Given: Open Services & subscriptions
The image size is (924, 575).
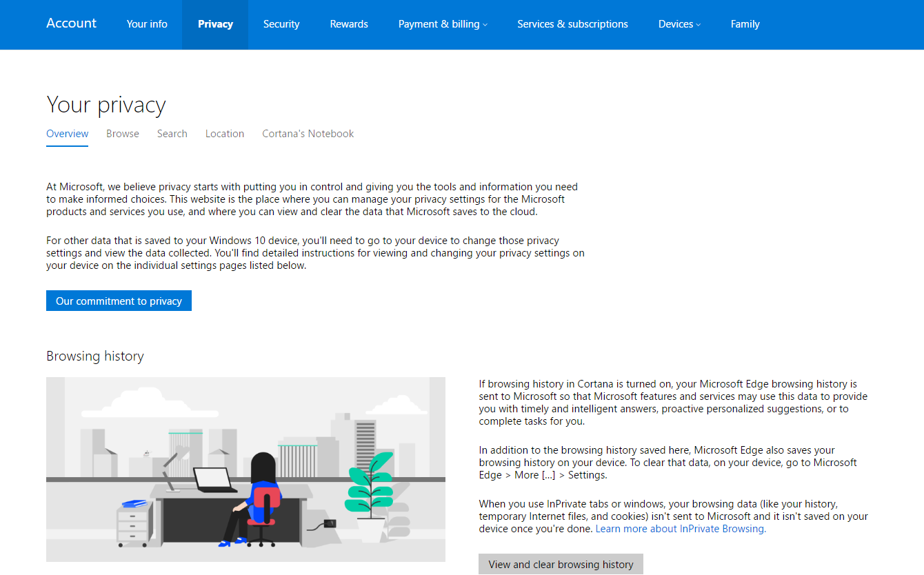Looking at the screenshot, I should tap(572, 24).
